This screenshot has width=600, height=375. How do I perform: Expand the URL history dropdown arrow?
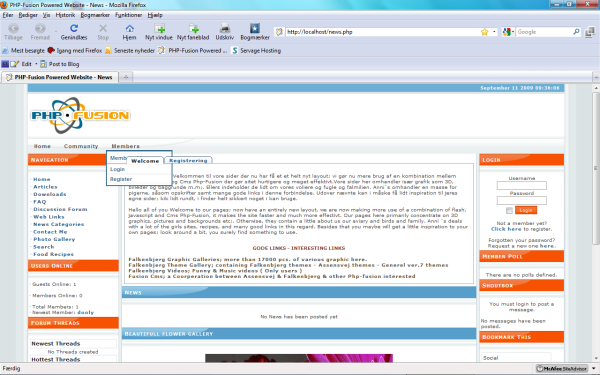pos(494,32)
